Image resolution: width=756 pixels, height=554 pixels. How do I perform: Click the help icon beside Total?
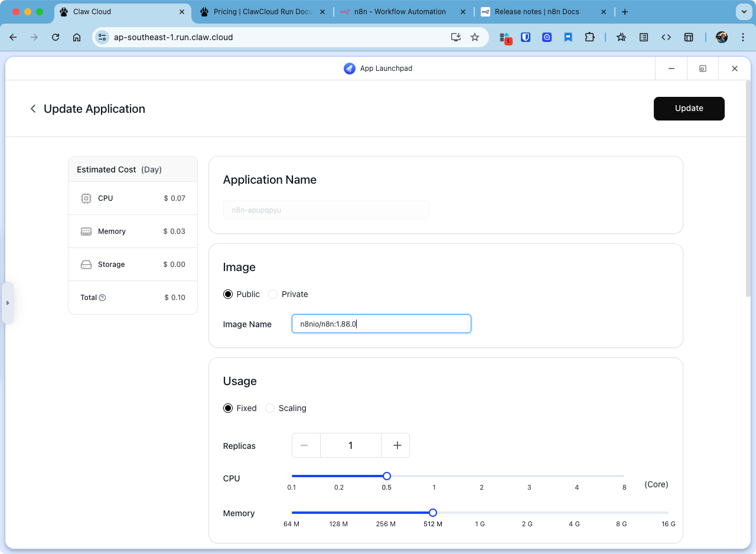click(102, 298)
